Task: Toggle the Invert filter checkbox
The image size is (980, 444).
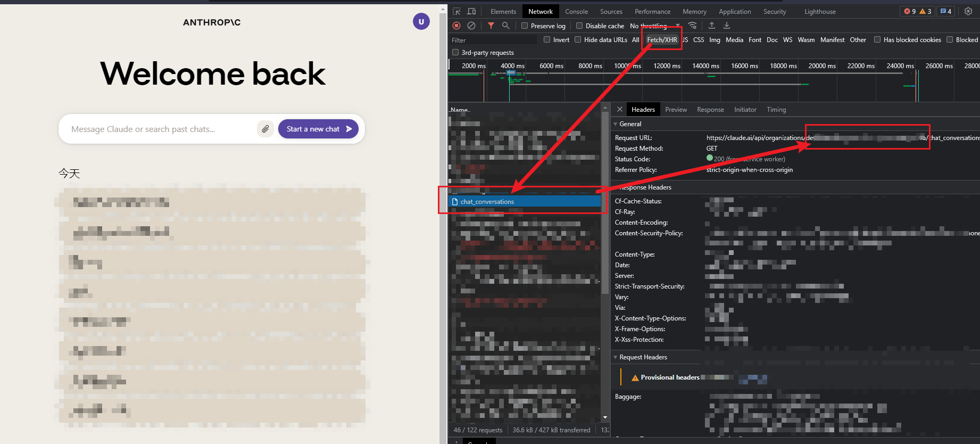Action: point(547,39)
